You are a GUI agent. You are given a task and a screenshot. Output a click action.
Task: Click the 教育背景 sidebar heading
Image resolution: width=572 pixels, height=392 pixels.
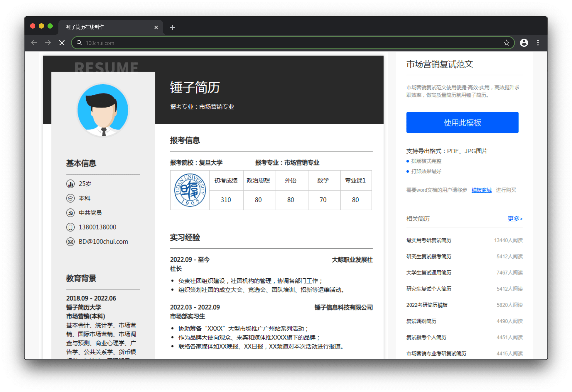(81, 278)
